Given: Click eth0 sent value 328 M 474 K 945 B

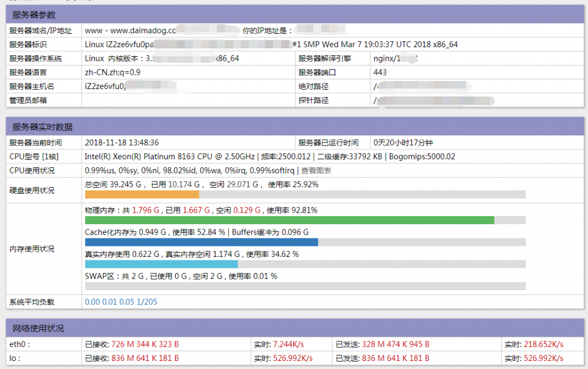Looking at the screenshot, I should coord(395,344).
